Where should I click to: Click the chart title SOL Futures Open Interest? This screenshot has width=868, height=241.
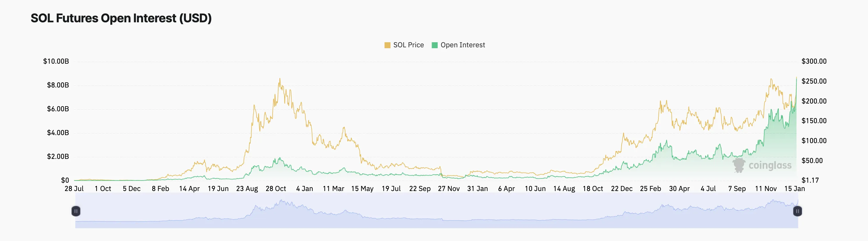(121, 18)
